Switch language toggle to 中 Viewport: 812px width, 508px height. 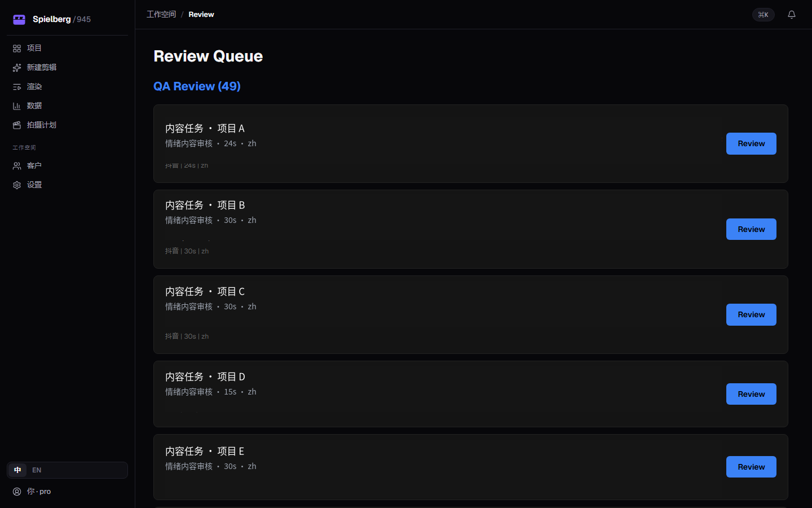pyautogui.click(x=17, y=470)
